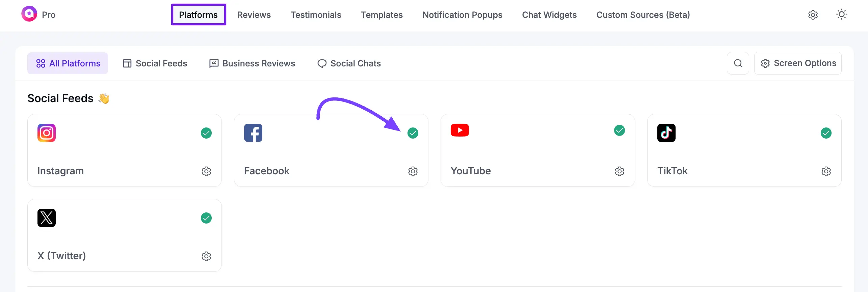Switch to Business Reviews tab
The image size is (868, 292).
click(252, 63)
